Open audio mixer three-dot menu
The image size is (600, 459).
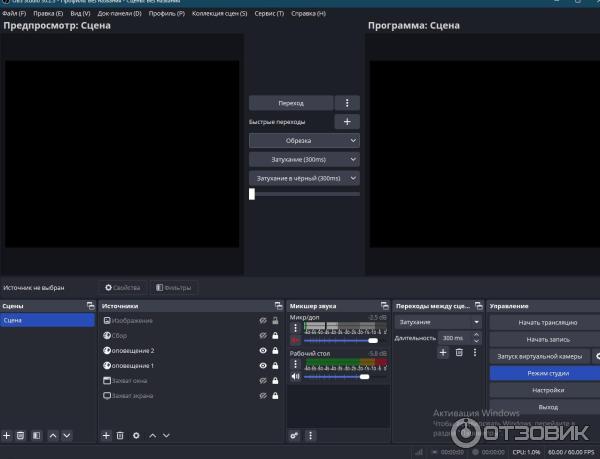click(310, 435)
